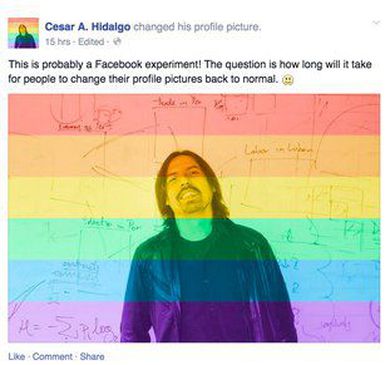Click the purple stripe of the photo
This screenshot has width=390, height=365.
click(x=194, y=322)
